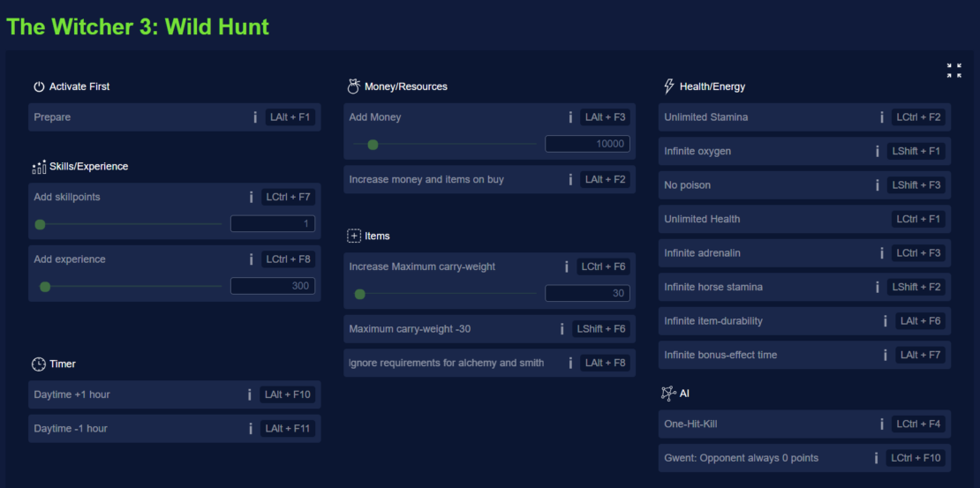Image resolution: width=980 pixels, height=488 pixels.
Task: Click the money bag icon by Money/Resources
Action: pyautogui.click(x=354, y=86)
